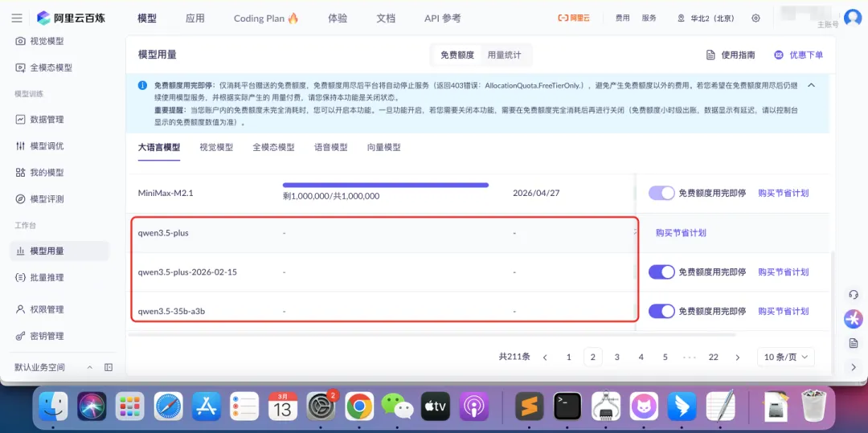Image resolution: width=868 pixels, height=433 pixels.
Task: Open the Calendar dock icon
Action: click(283, 406)
